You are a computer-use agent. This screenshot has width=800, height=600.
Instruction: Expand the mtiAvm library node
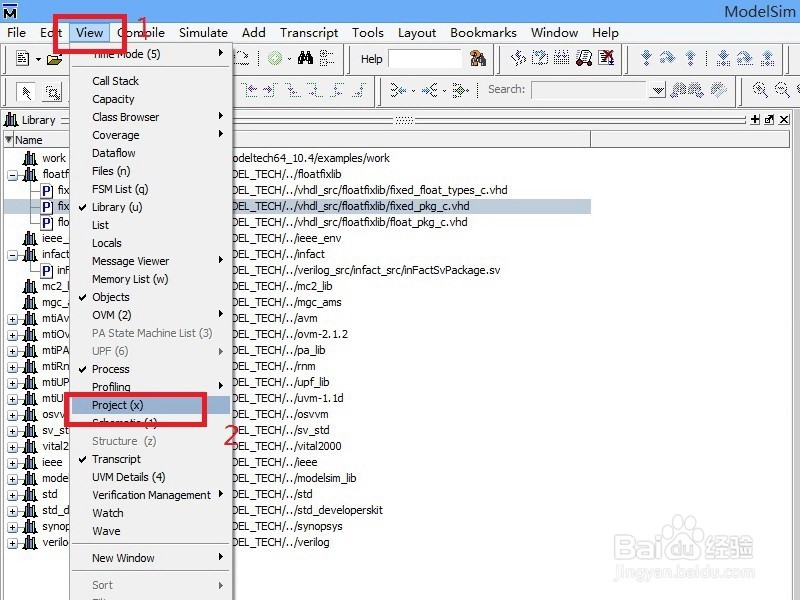12,319
